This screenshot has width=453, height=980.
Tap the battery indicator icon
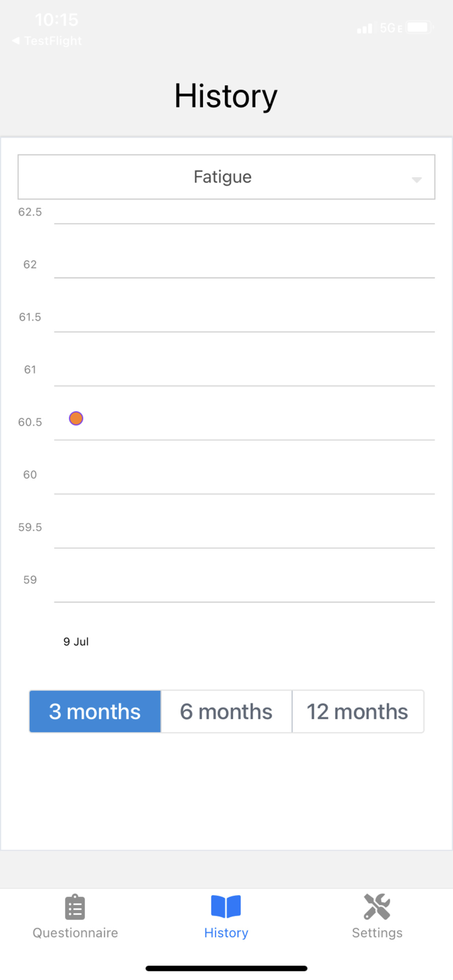coord(419,27)
